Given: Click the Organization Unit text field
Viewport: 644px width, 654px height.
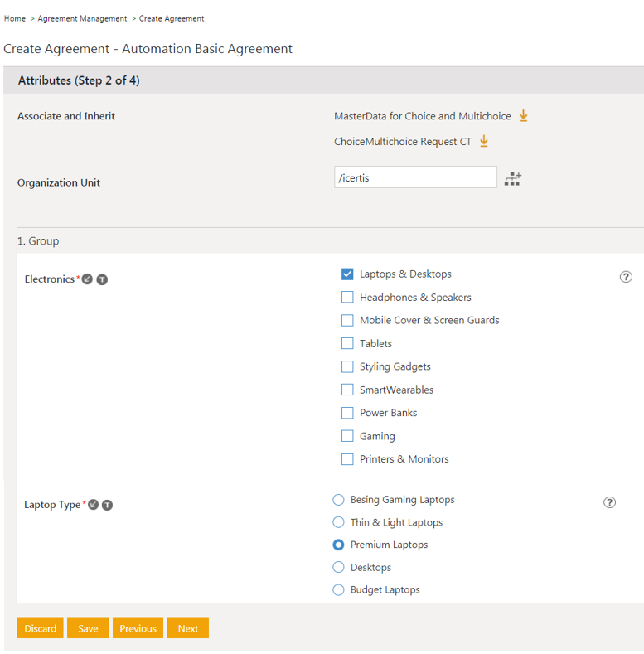Looking at the screenshot, I should [x=414, y=177].
